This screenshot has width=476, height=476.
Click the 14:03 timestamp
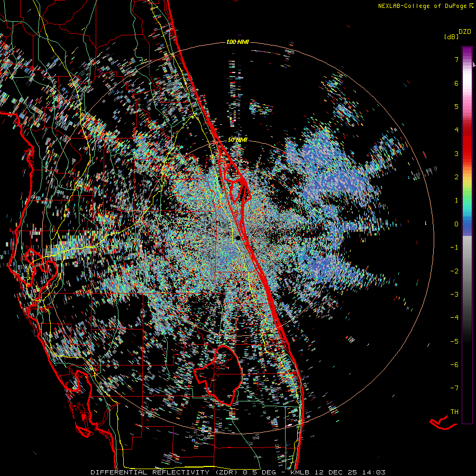click(x=373, y=472)
